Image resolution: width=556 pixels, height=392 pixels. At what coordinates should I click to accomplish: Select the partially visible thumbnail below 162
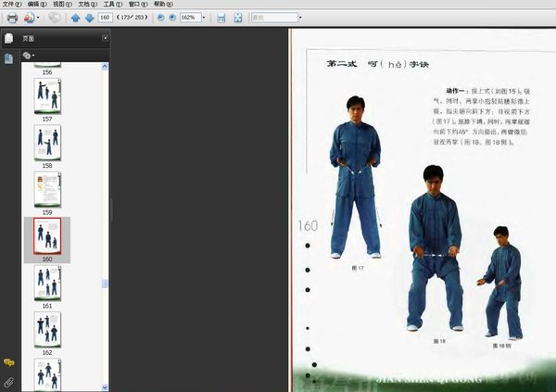click(47, 374)
